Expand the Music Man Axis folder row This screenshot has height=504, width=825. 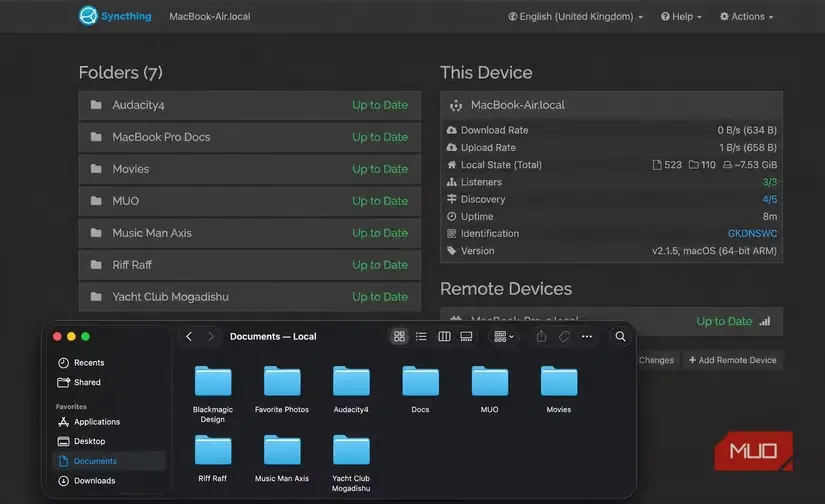pos(249,233)
